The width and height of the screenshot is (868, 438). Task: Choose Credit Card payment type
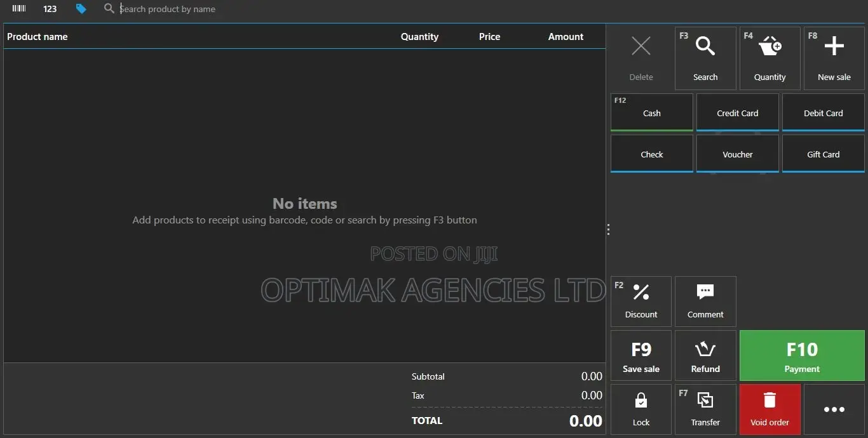(738, 113)
